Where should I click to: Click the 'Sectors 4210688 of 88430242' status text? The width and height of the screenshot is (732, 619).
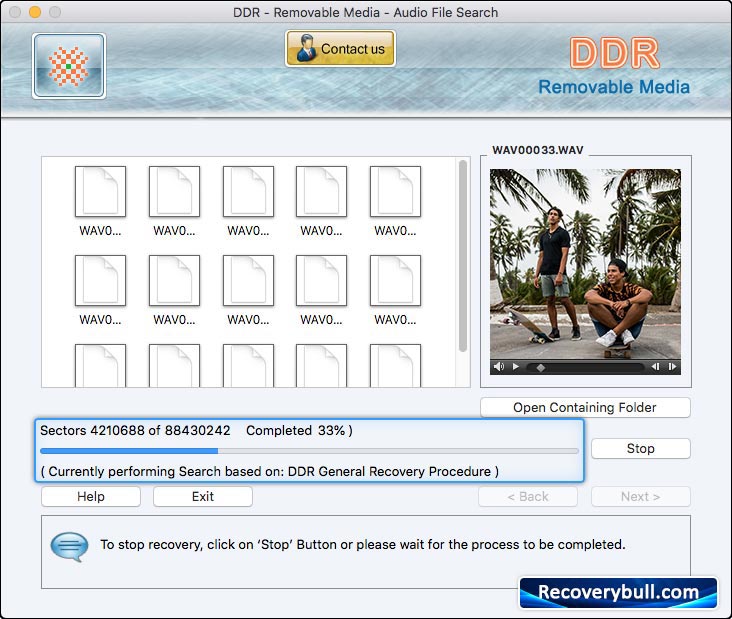(135, 430)
